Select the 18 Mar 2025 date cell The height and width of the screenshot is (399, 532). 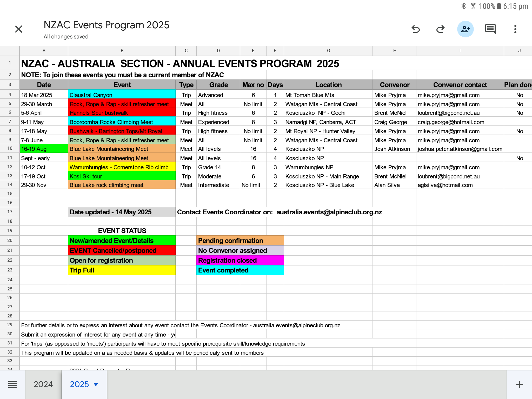pyautogui.click(x=44, y=95)
